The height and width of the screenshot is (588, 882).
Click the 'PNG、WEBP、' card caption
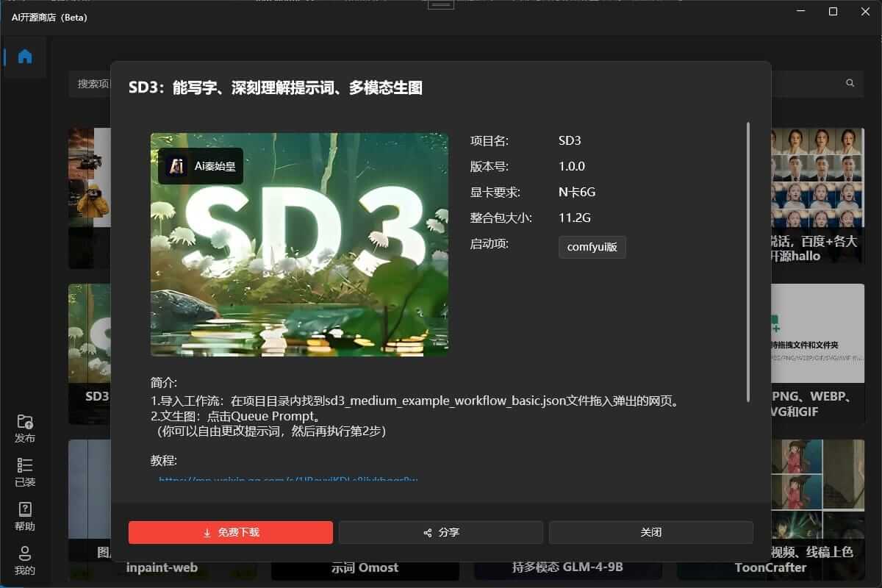coord(813,397)
